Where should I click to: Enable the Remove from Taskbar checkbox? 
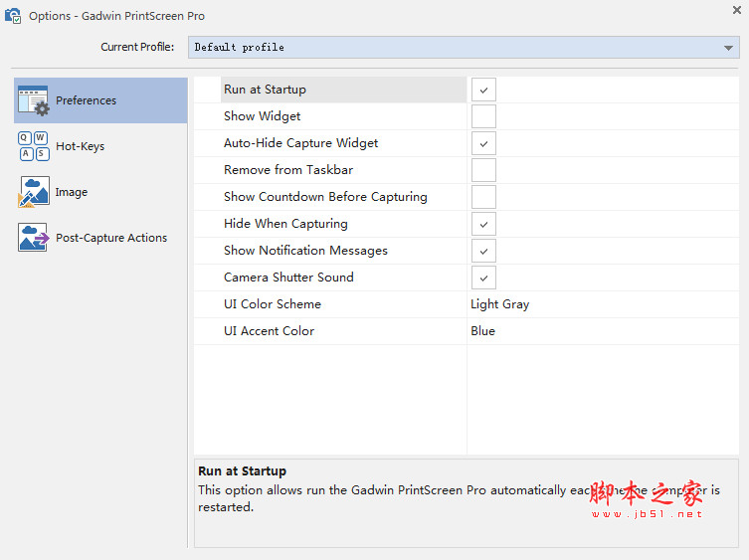(x=483, y=170)
